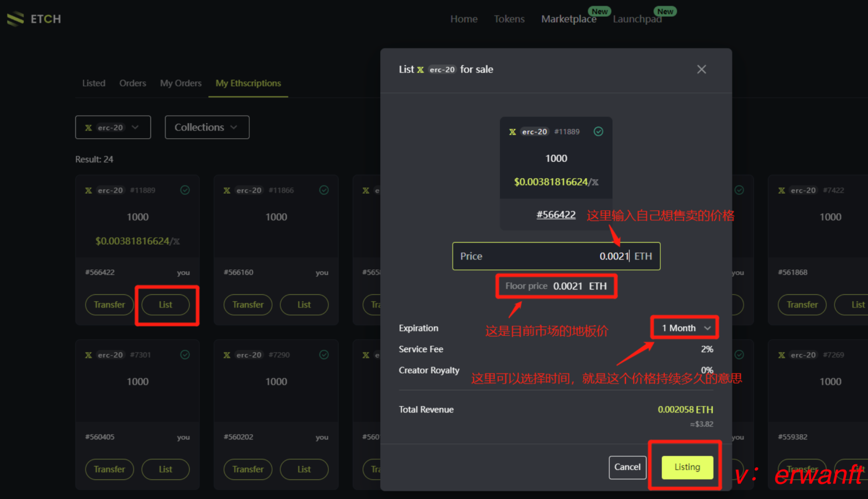Click X token icon on card #7269
868x499 pixels.
click(782, 355)
